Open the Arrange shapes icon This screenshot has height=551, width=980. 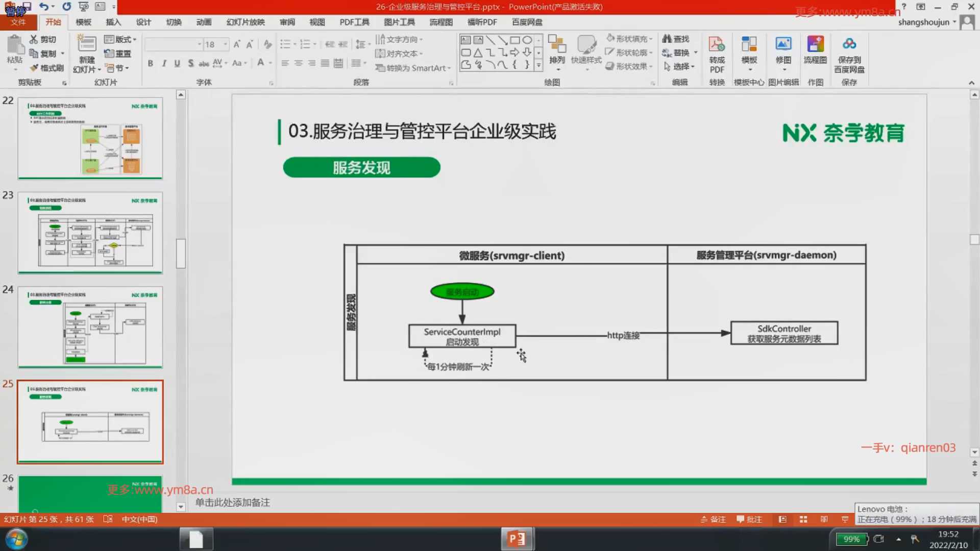coord(557,46)
